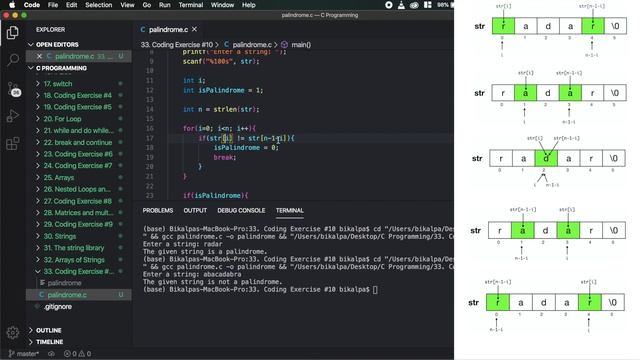Screen dimensions: 640x360
Task: Click the master branch status bar item
Action: coord(24,354)
